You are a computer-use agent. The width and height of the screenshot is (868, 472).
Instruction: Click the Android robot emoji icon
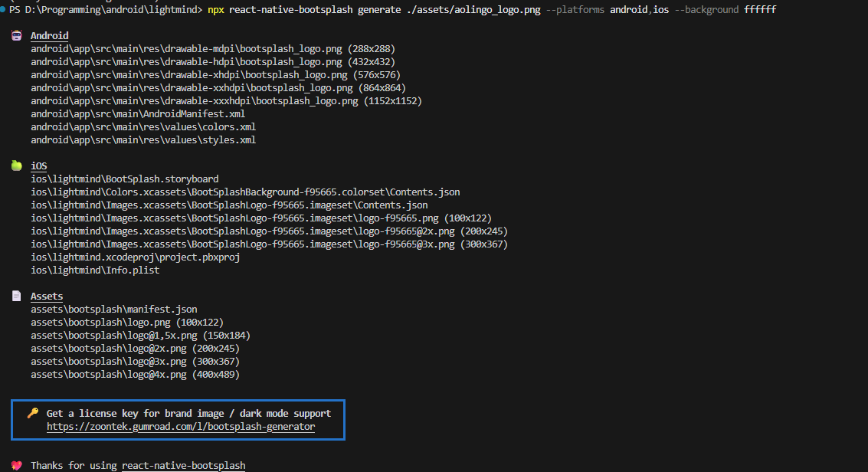pos(17,35)
